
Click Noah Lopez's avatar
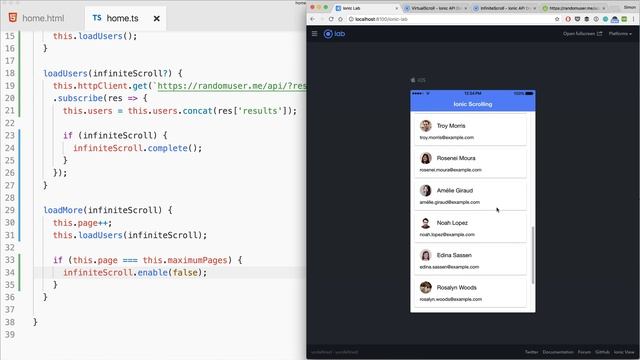[426, 223]
